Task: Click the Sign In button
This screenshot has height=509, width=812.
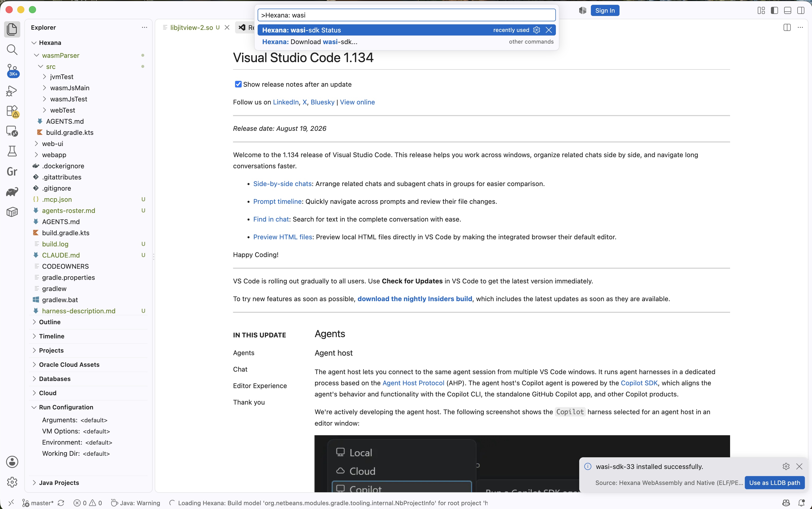Action: (605, 10)
